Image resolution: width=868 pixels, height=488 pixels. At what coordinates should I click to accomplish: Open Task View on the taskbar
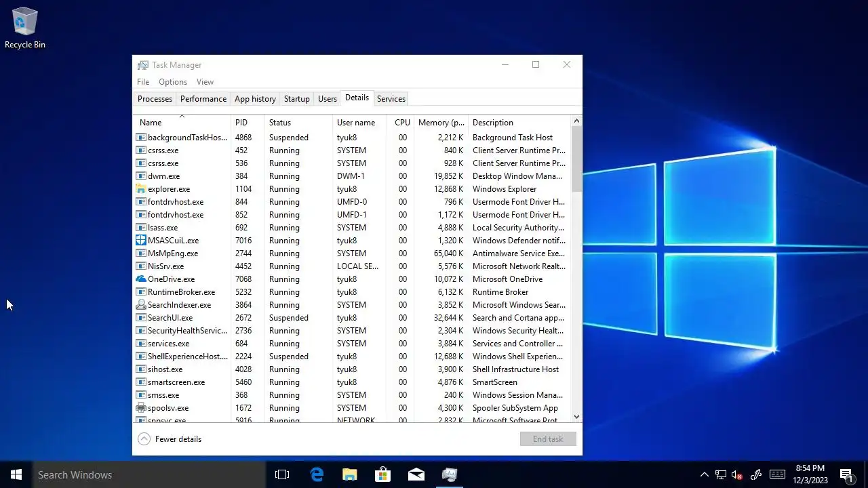tap(282, 474)
